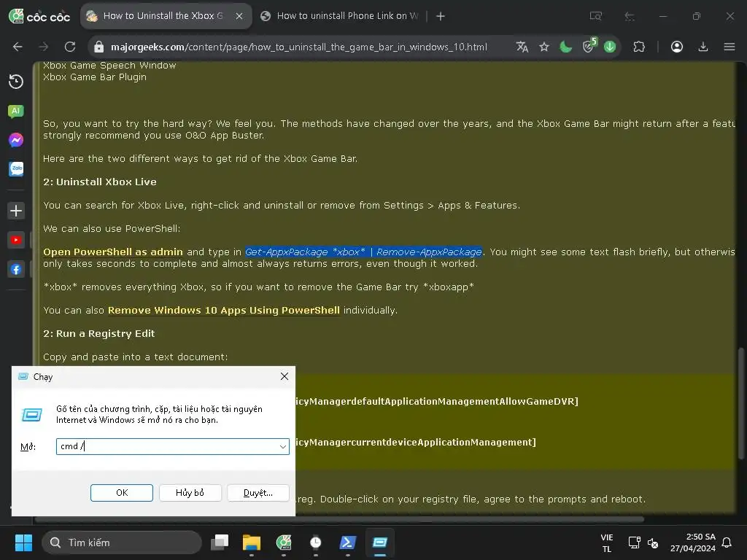Close the Chạy dialog
Viewport: 747px width, 560px height.
(285, 376)
